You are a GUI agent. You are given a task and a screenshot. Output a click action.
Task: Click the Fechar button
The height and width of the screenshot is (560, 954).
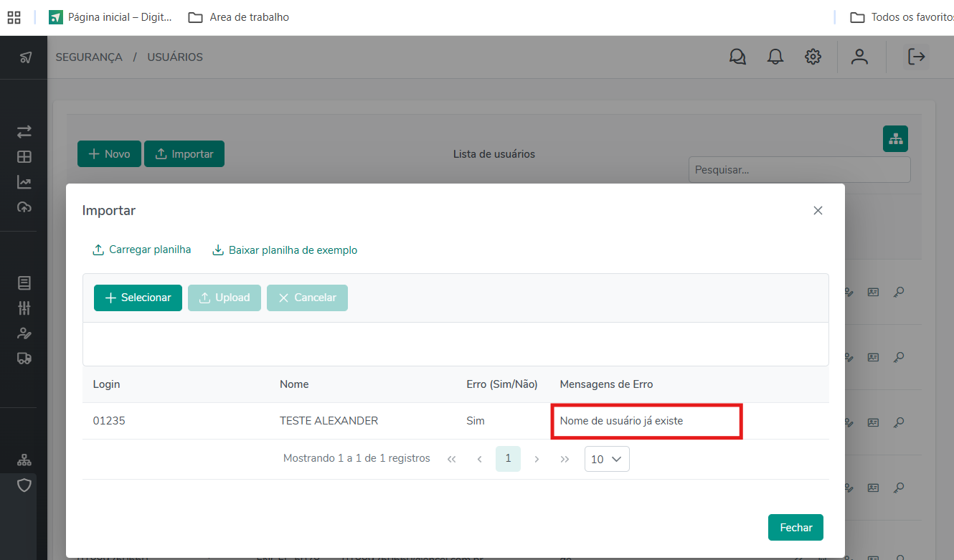click(795, 527)
